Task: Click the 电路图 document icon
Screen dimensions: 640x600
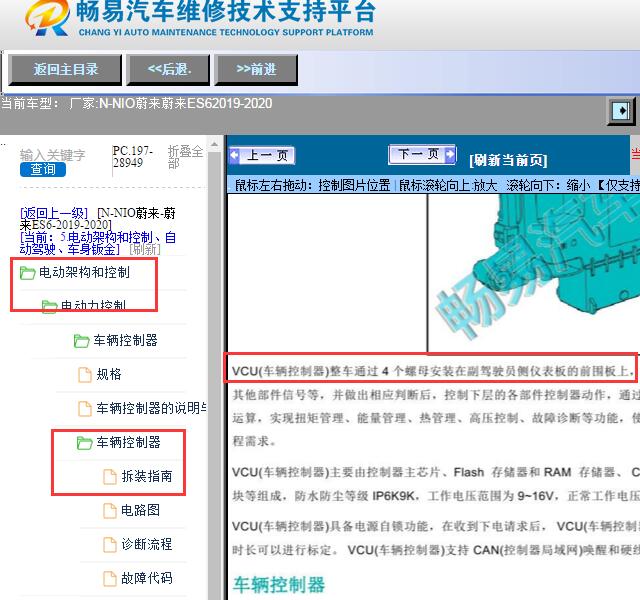Action: point(109,510)
